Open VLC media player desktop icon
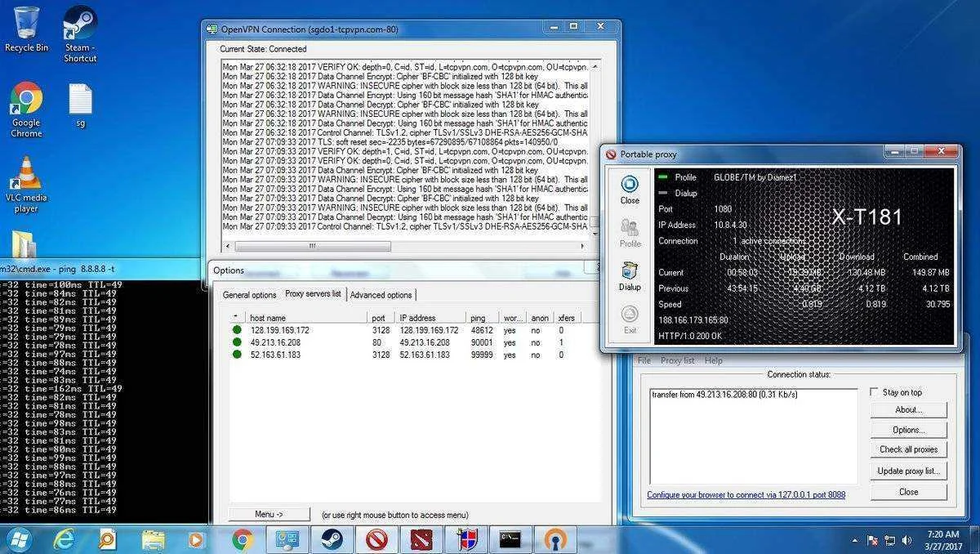Viewport: 980px width, 554px height. tap(26, 185)
